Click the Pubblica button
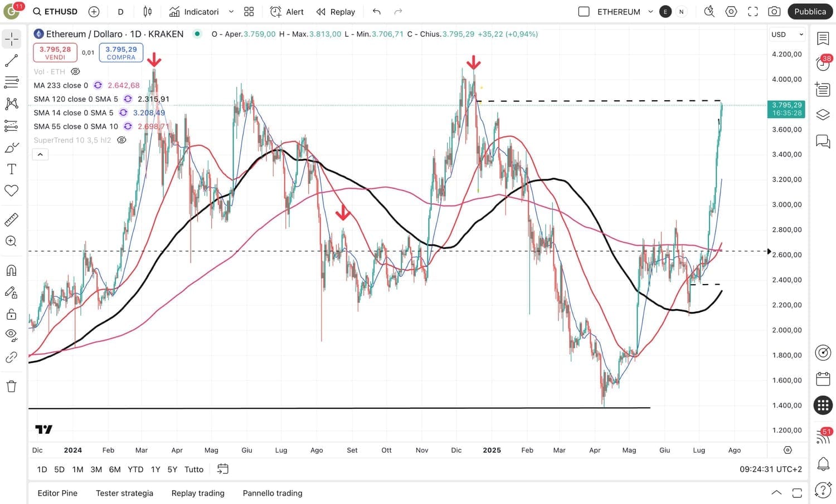The image size is (836, 504). [x=810, y=12]
